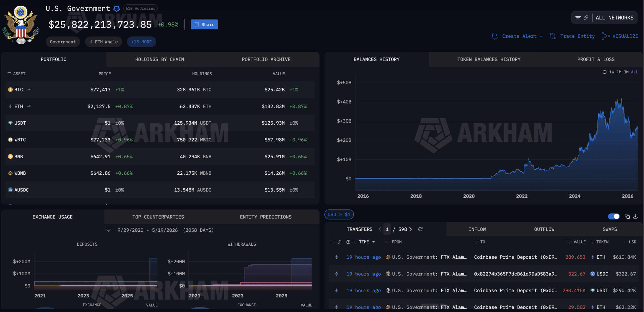The width and height of the screenshot is (644, 312).
Task: Click the Trace Entity icon
Action: click(x=553, y=36)
